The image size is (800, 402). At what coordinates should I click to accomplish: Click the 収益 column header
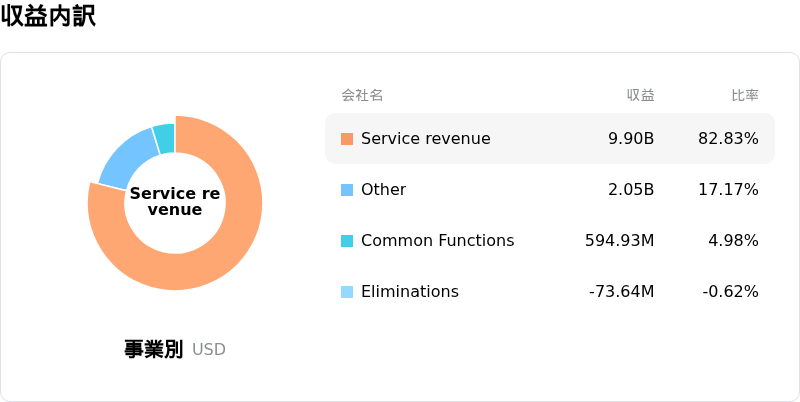(640, 95)
